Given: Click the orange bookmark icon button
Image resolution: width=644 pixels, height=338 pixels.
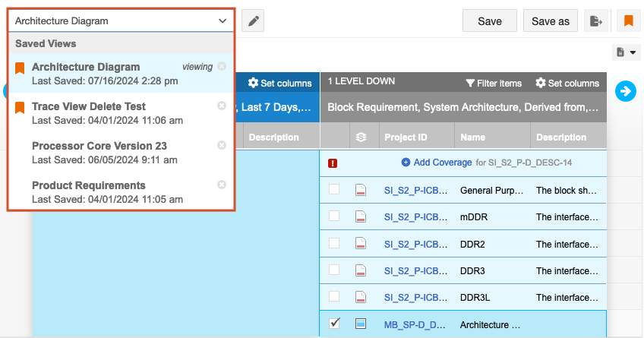Looking at the screenshot, I should 628,21.
